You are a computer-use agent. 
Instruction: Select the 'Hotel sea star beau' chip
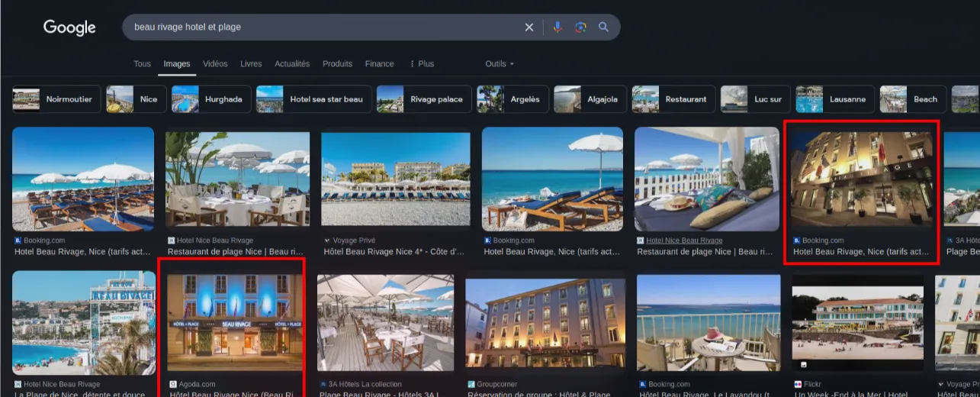[314, 99]
